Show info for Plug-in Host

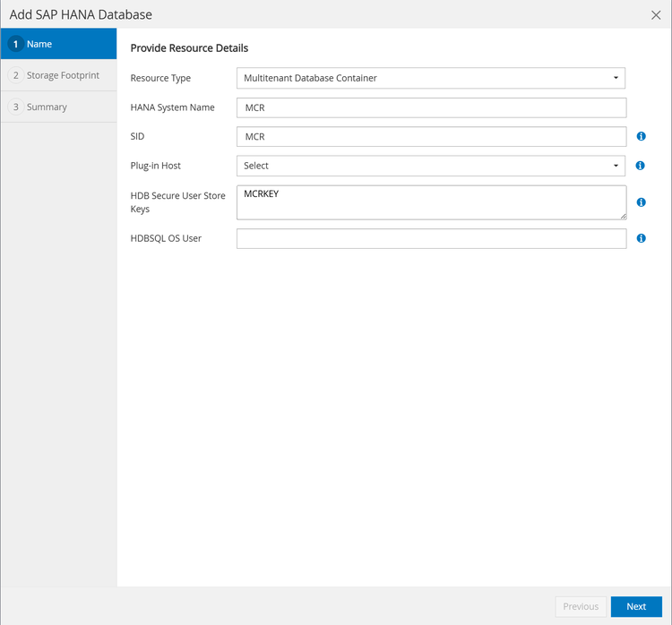(x=641, y=166)
